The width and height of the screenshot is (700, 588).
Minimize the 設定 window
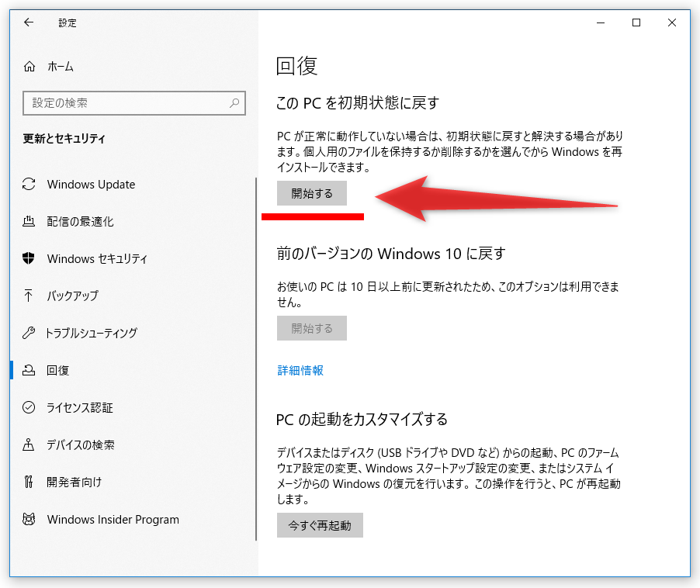pyautogui.click(x=601, y=22)
